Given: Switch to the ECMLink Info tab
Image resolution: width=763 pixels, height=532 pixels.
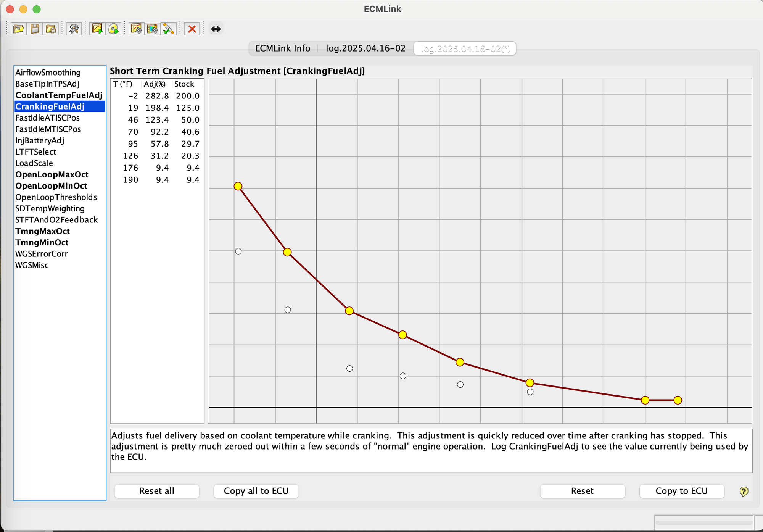Looking at the screenshot, I should (x=283, y=48).
